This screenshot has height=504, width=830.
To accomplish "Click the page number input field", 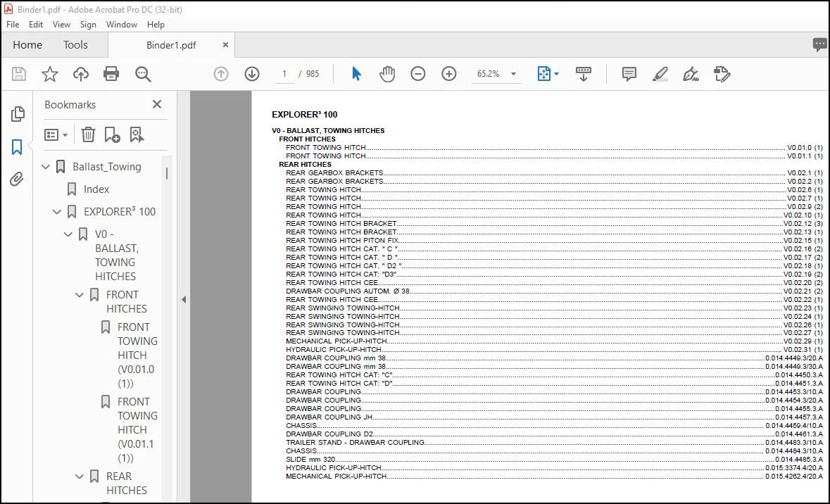I will [x=284, y=74].
